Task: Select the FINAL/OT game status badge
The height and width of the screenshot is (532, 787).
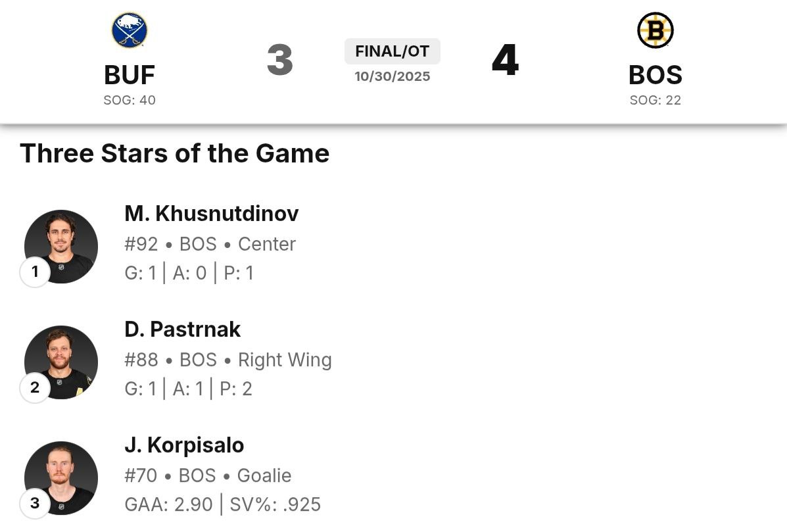Action: pos(392,51)
